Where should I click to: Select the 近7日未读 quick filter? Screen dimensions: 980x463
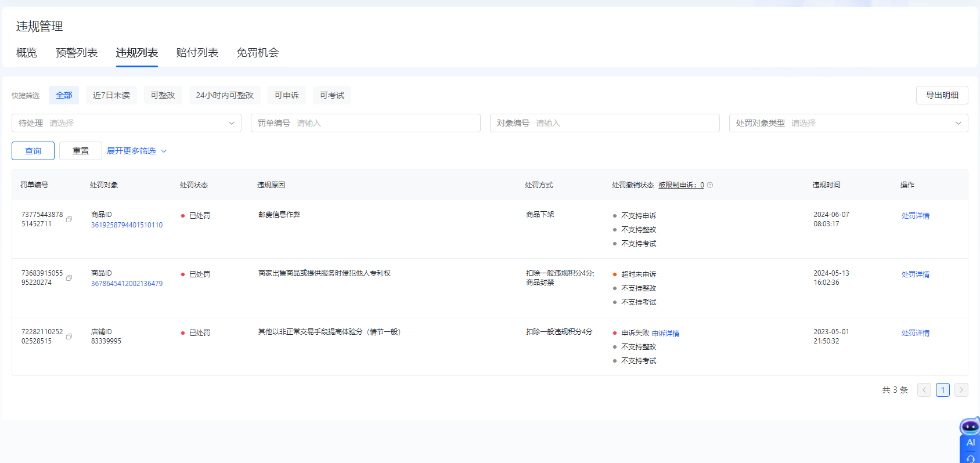tap(111, 95)
